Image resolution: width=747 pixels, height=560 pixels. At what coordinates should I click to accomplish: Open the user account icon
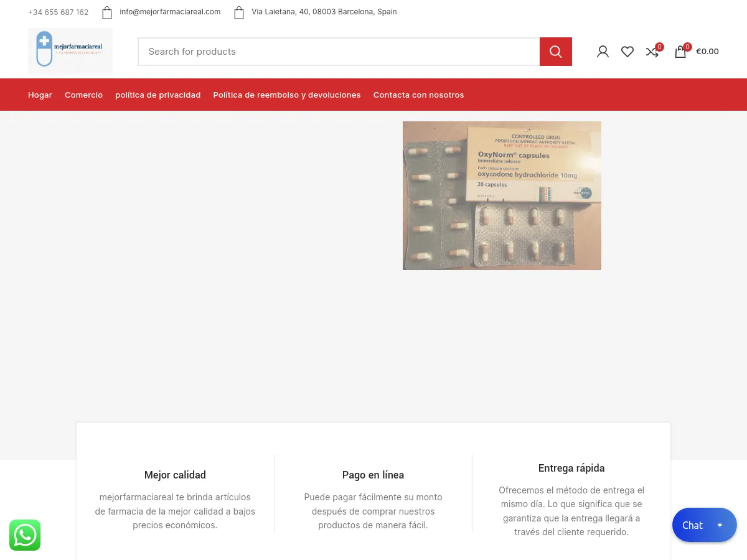coord(603,52)
